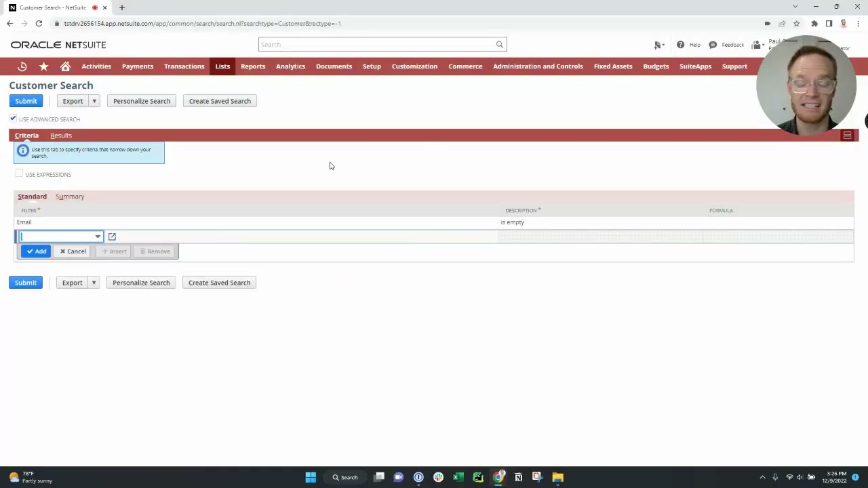Click the browser address bar
The width and height of the screenshot is (868, 488).
(407, 23)
